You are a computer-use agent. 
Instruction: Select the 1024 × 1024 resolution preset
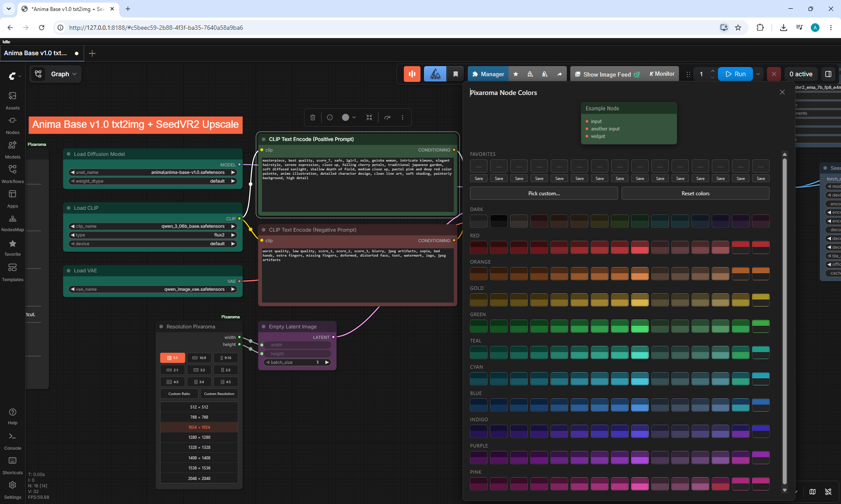pos(199,427)
